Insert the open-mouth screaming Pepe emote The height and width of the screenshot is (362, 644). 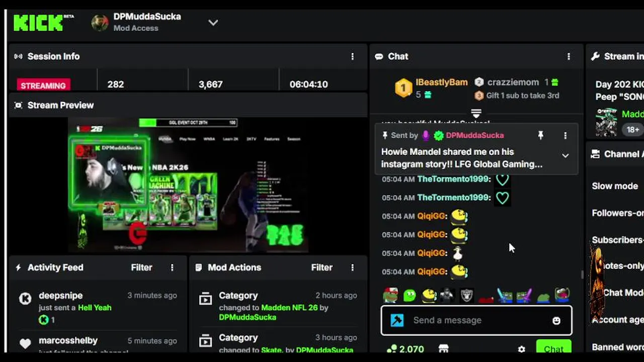(562, 295)
